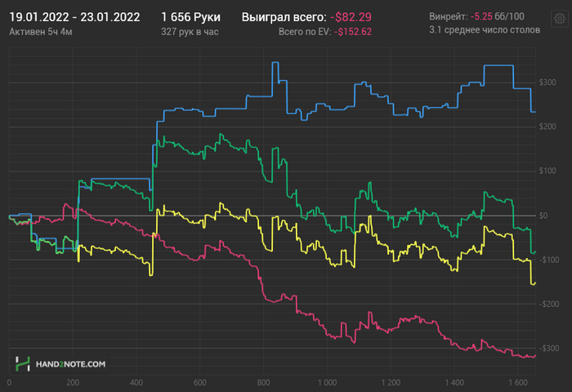The image size is (572, 392).
Task: Click the '3.1 среднее число столов' text
Action: 485,30
